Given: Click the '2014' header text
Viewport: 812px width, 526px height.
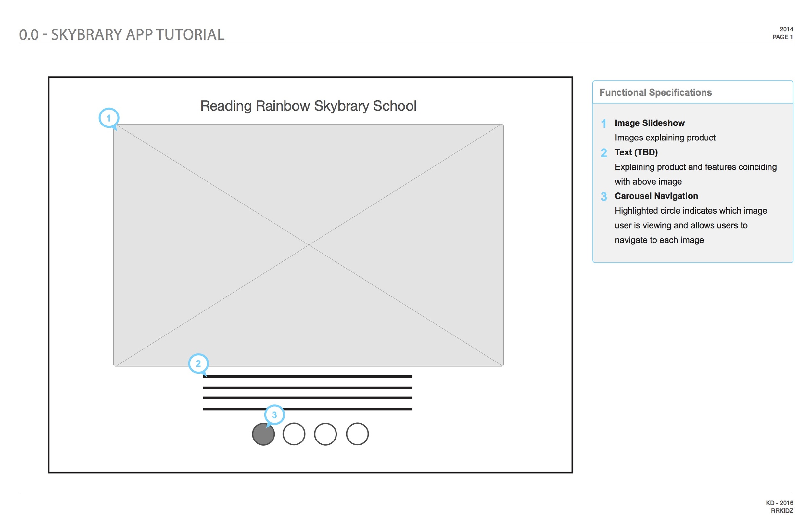Looking at the screenshot, I should click(x=786, y=29).
